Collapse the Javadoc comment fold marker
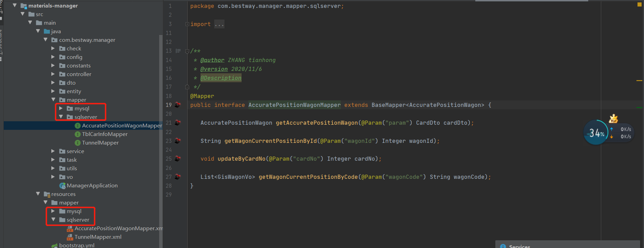644x248 pixels. (187, 51)
